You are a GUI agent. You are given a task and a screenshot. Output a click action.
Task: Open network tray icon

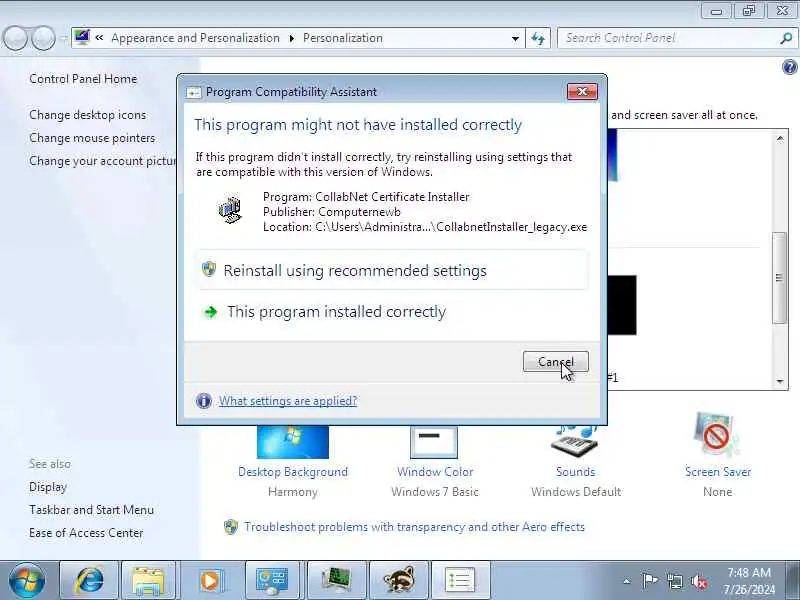pyautogui.click(x=674, y=581)
